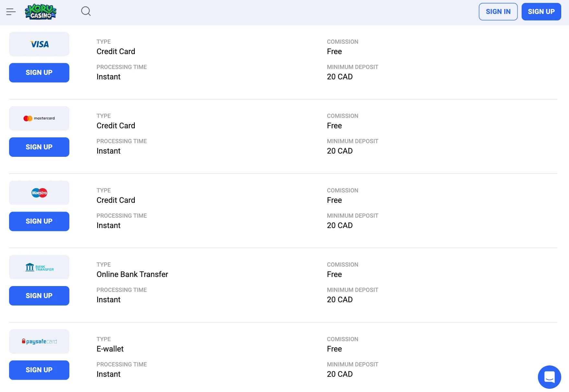
Task: Click the Mastercard logo card
Action: tap(39, 118)
